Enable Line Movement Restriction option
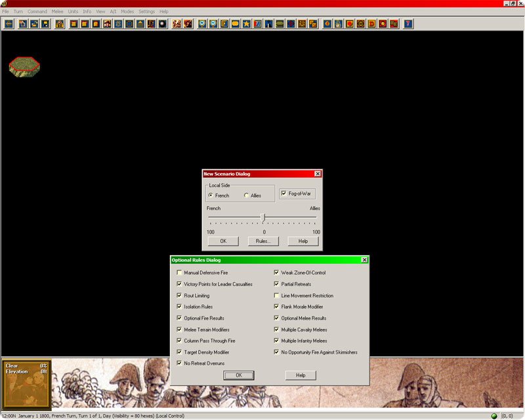Image resolution: width=525 pixels, height=420 pixels. [276, 295]
